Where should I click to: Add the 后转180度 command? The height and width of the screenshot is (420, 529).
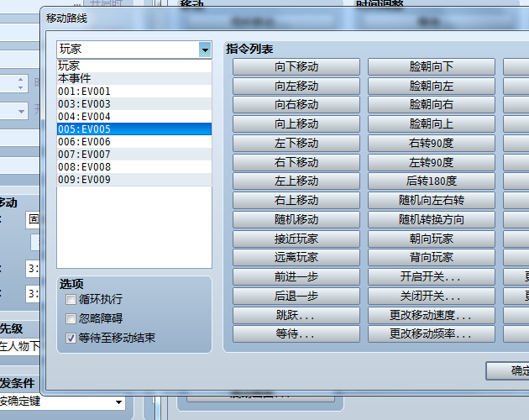432,181
